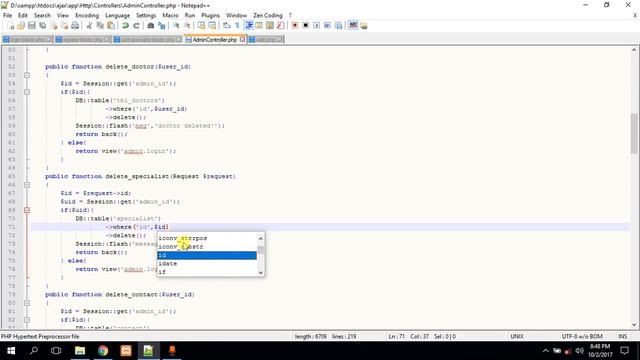Stop macro recording with square icon

click(305, 26)
